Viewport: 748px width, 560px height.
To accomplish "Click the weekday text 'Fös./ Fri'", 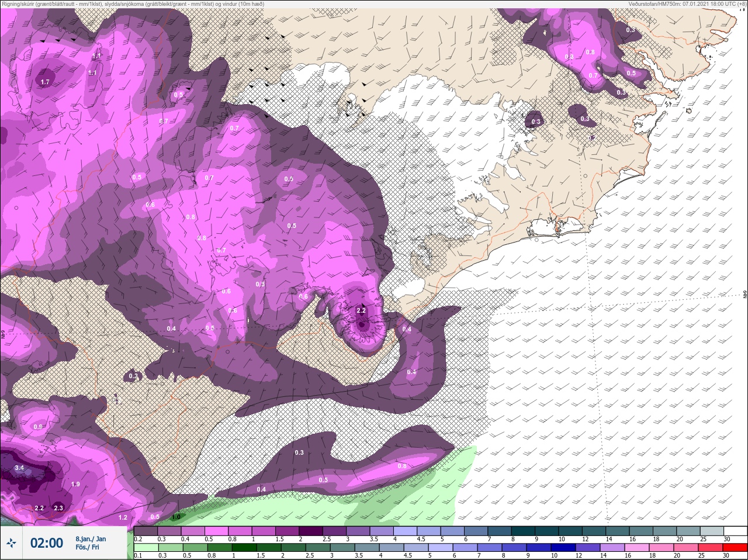I will click(86, 548).
